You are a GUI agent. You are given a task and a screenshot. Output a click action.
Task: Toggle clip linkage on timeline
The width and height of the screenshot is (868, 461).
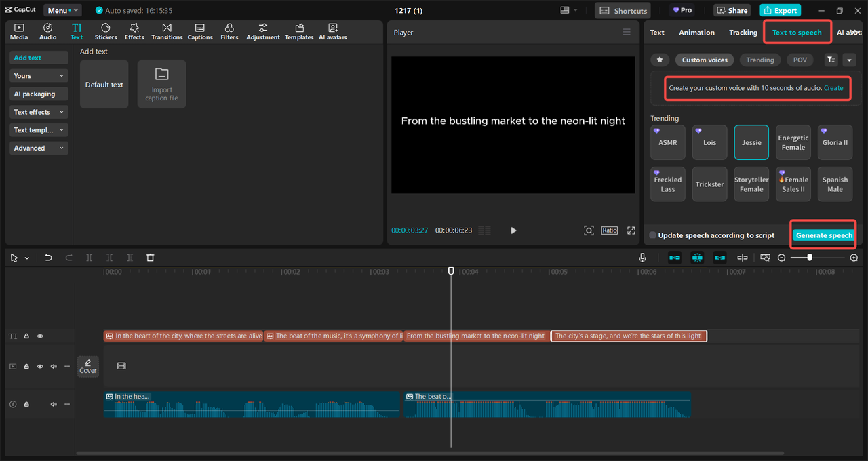[719, 258]
